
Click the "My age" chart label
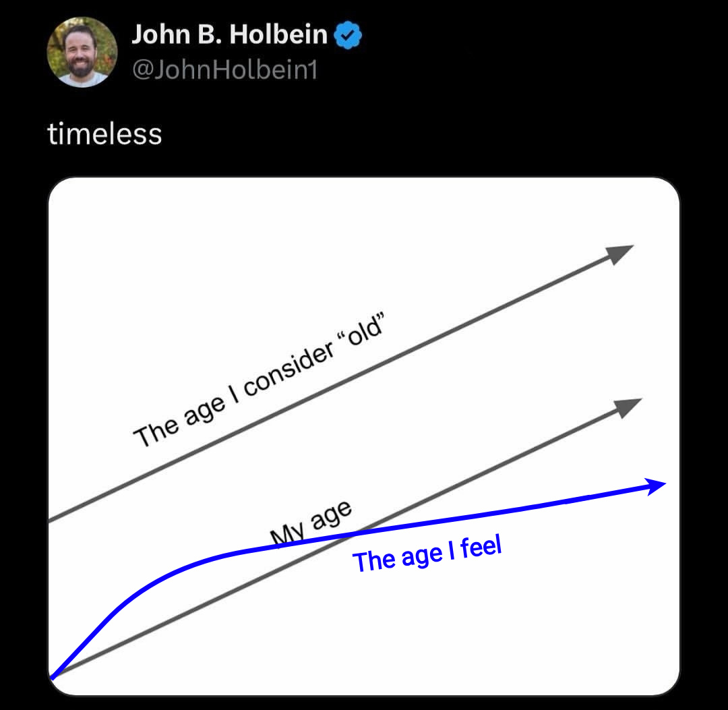coord(311,524)
